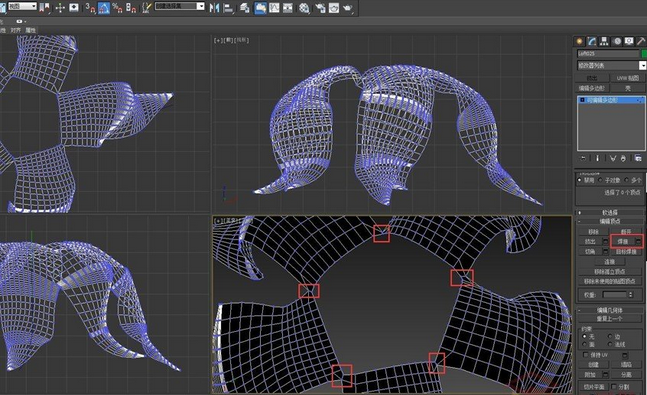
Task: Click the 移除孤立顶点 button
Action: (x=609, y=272)
